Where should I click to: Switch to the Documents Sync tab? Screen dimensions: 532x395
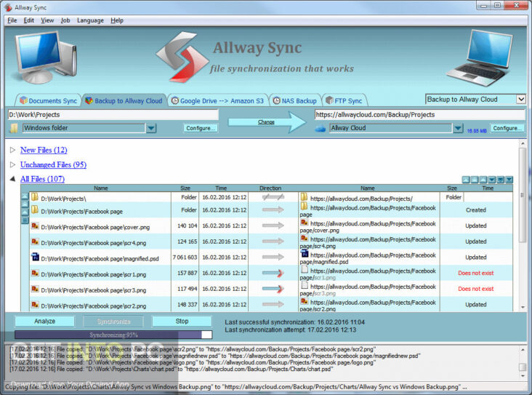click(x=49, y=100)
